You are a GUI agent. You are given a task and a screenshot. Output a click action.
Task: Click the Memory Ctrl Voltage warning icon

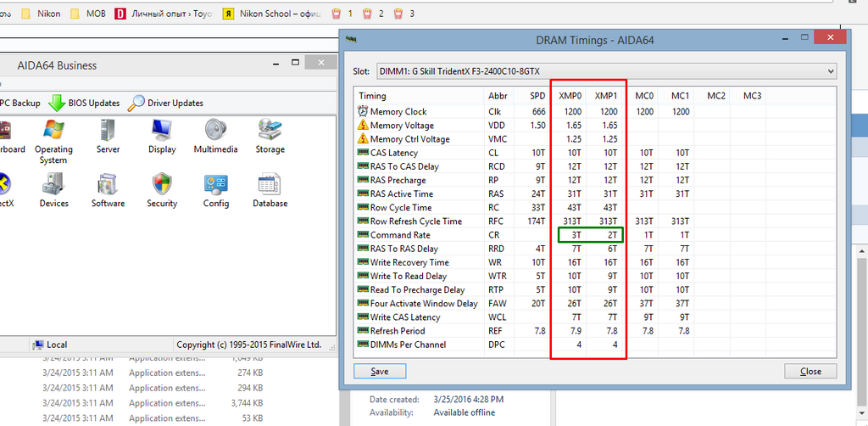363,139
